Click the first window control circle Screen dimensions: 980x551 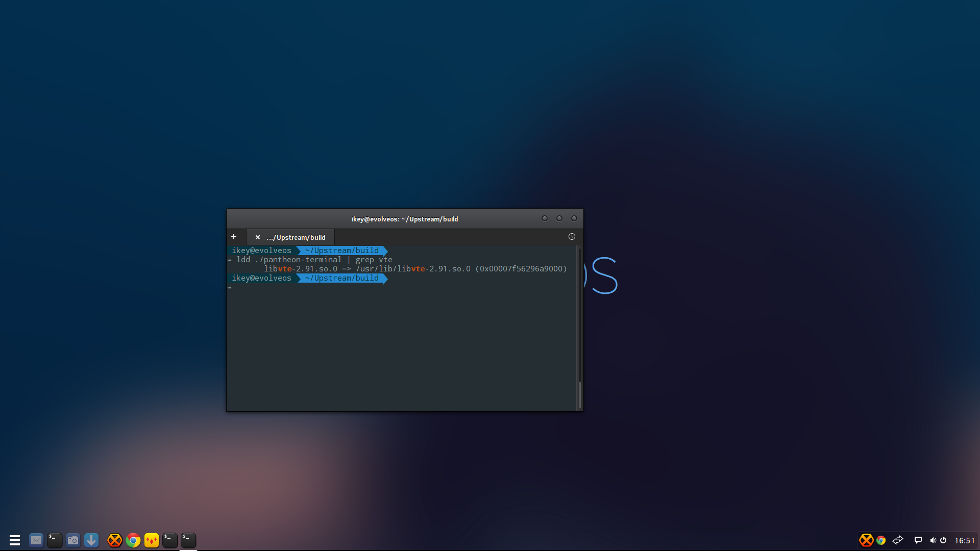tap(545, 218)
